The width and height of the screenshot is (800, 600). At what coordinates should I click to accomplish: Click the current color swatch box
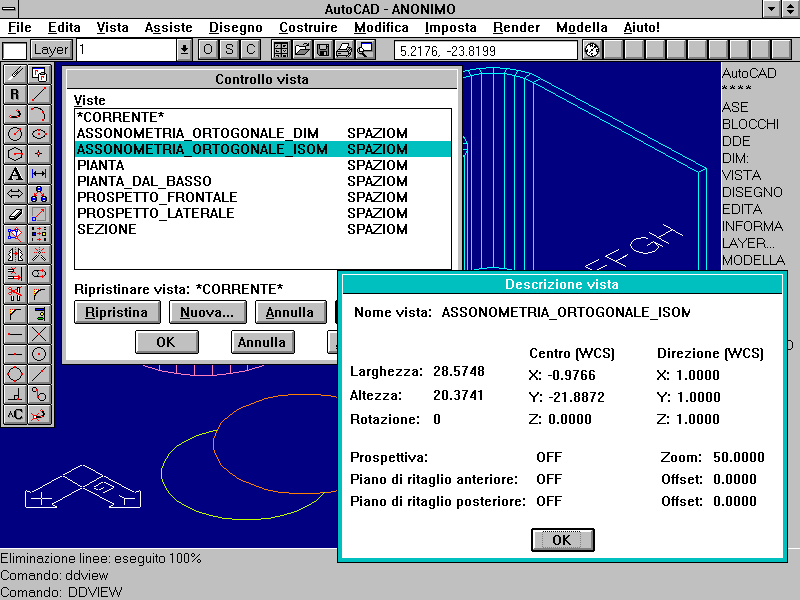point(14,51)
